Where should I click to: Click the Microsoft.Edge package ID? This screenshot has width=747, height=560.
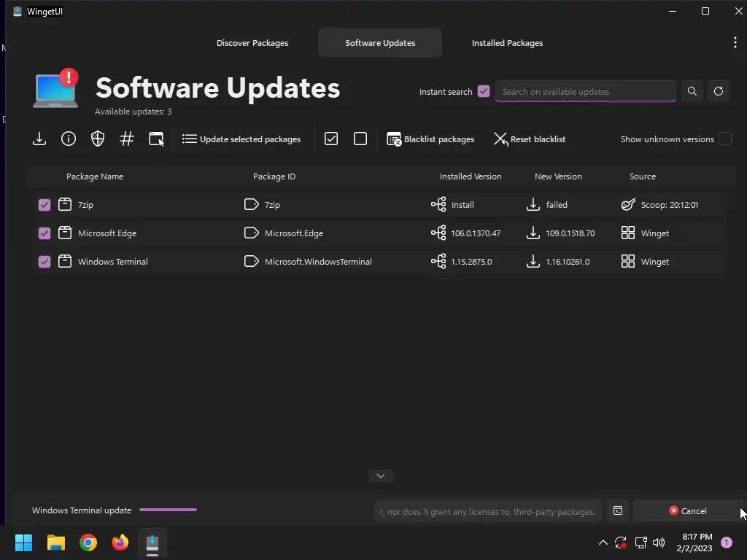294,233
